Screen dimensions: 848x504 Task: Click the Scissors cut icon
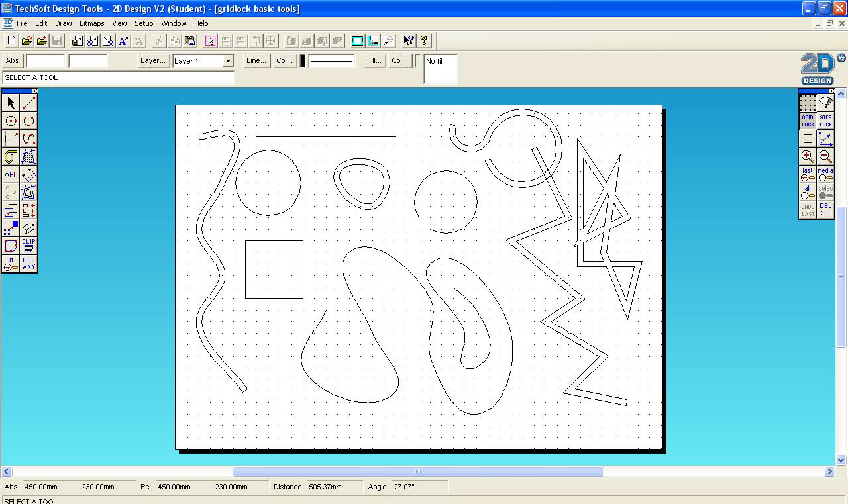point(158,40)
